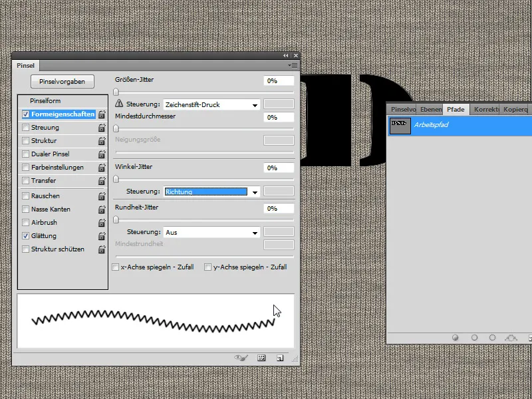Image resolution: width=532 pixels, height=399 pixels.
Task: Toggle lock icon for Formeigenschaften
Action: (x=102, y=114)
